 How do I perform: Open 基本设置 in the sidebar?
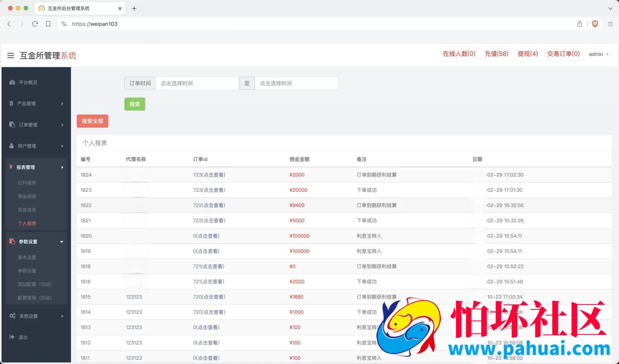click(27, 258)
